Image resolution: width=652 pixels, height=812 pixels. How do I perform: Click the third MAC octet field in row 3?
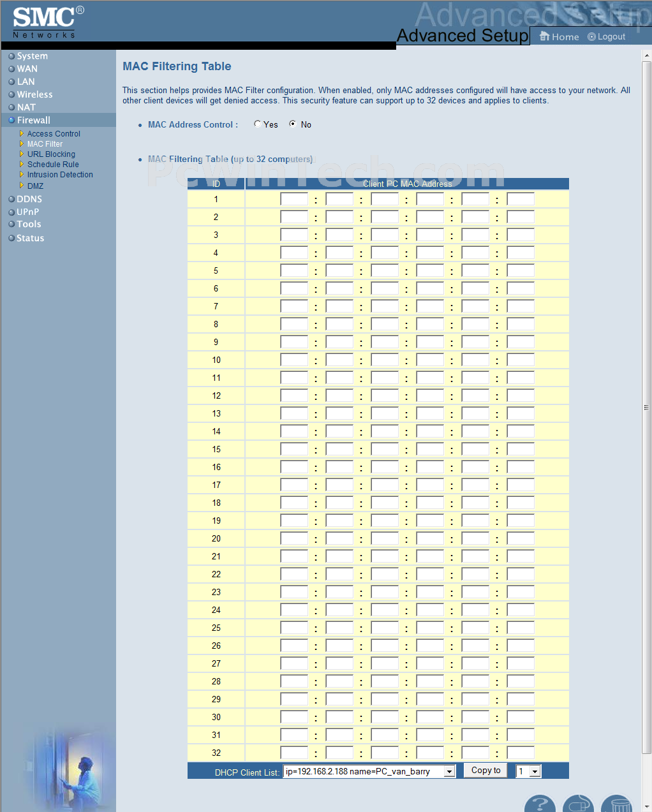pos(385,235)
